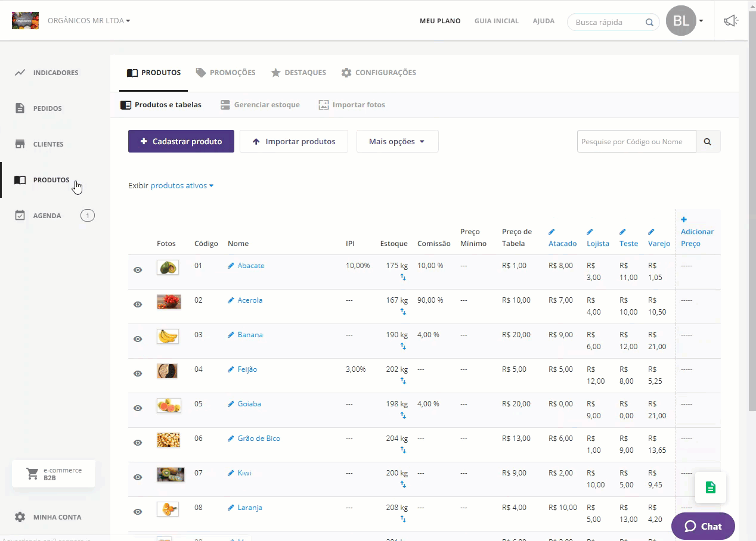The image size is (756, 541).
Task: Open Indicadores in the sidebar
Action: pos(55,73)
